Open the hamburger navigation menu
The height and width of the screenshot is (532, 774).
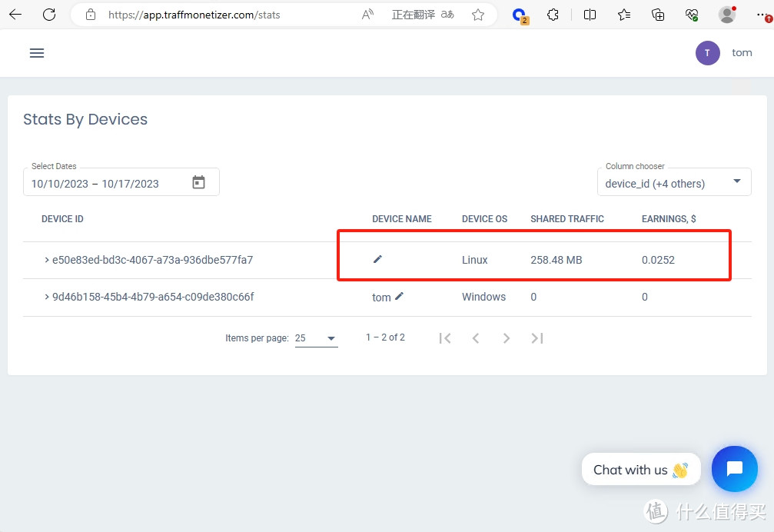pyautogui.click(x=37, y=53)
